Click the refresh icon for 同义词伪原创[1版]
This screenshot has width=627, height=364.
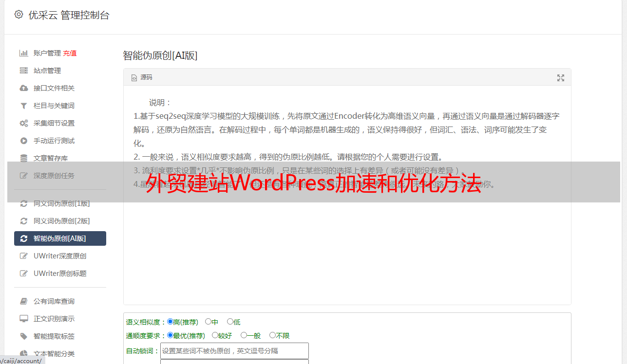23,203
